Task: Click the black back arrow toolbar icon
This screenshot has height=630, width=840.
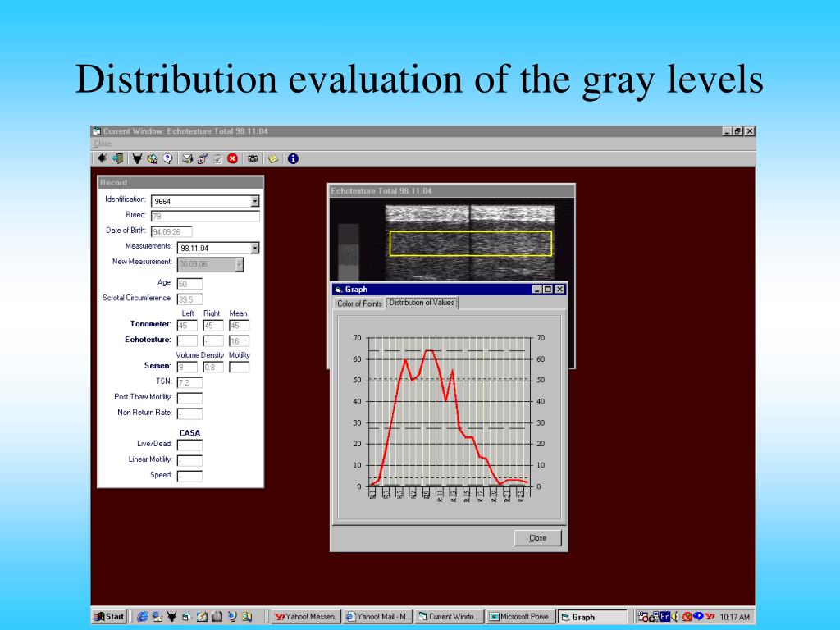Action: click(102, 158)
